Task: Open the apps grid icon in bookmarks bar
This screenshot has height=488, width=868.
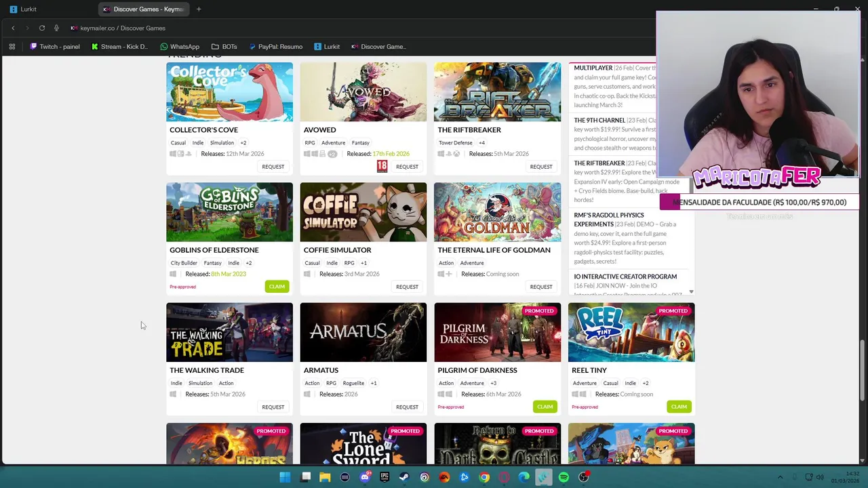Action: point(12,47)
